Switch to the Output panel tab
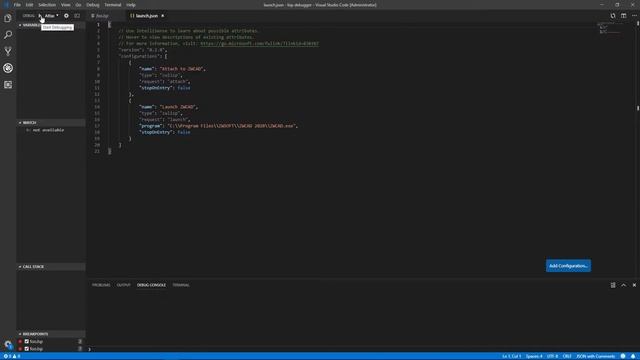The image size is (640, 360). 123,285
